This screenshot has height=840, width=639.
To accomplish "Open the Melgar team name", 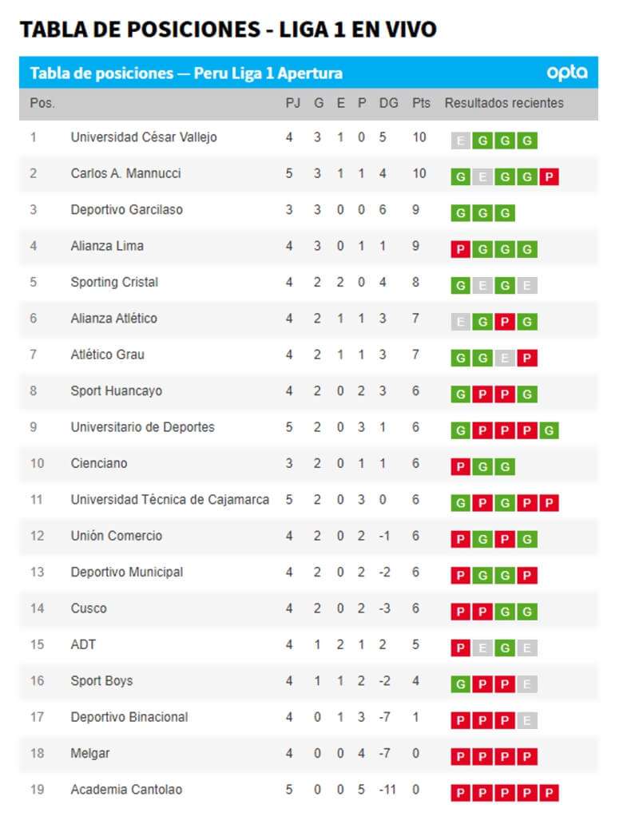I will (x=90, y=753).
